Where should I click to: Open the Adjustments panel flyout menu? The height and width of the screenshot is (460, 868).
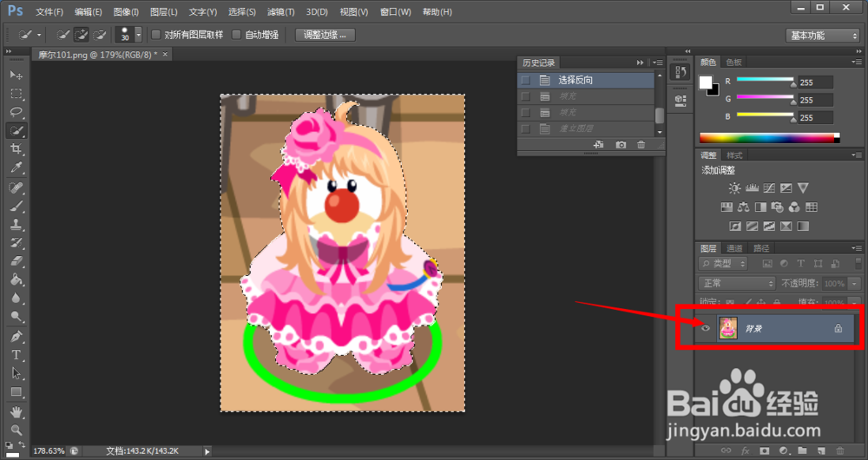point(857,155)
